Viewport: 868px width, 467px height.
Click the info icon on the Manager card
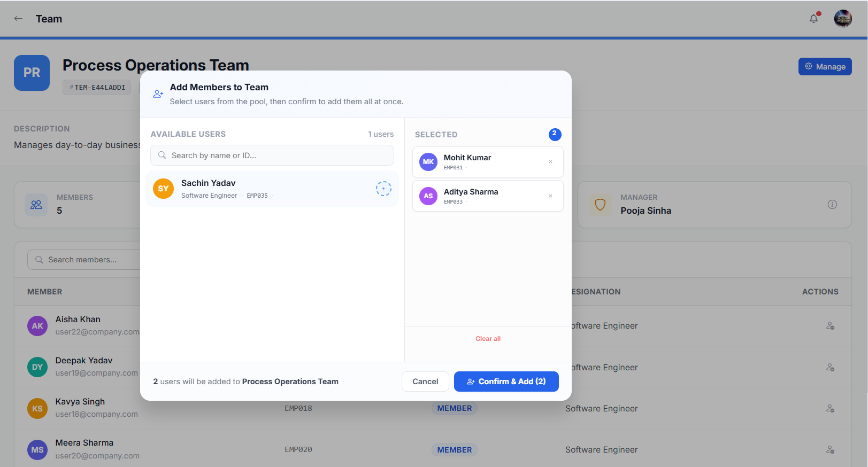coord(832,204)
